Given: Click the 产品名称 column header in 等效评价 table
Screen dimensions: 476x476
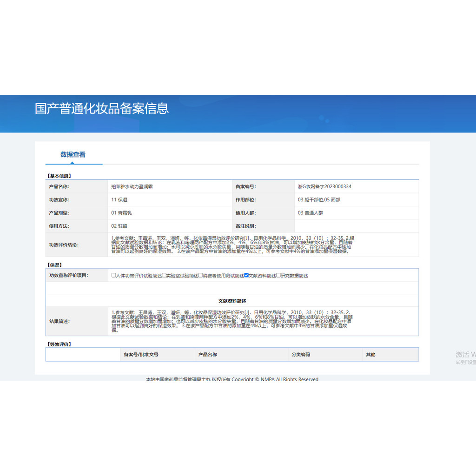Looking at the screenshot, I should [x=207, y=354].
